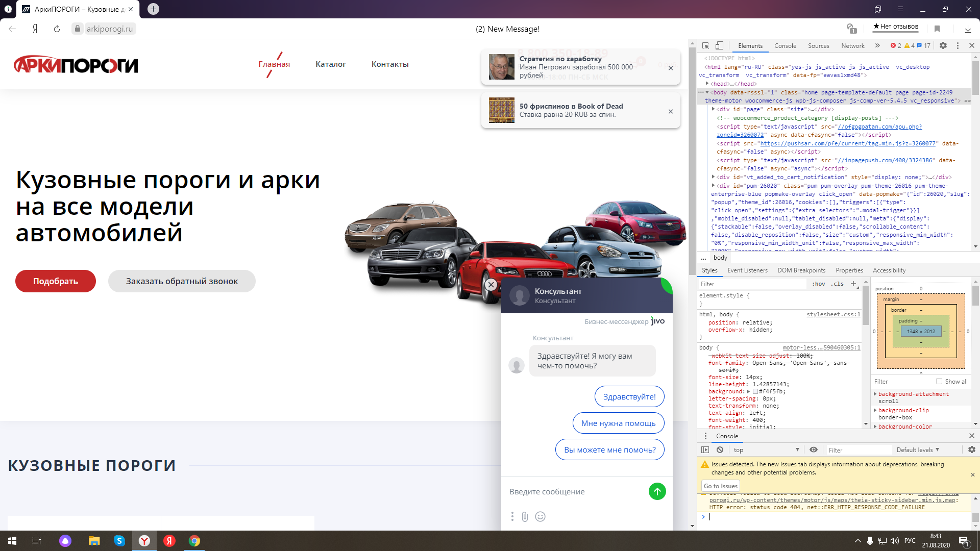Click the inspect element picker icon
This screenshot has height=551, width=980.
coord(705,45)
